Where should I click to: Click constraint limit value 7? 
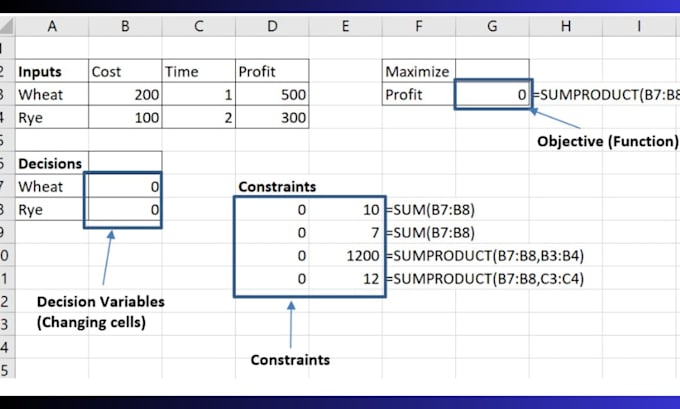[345, 232]
